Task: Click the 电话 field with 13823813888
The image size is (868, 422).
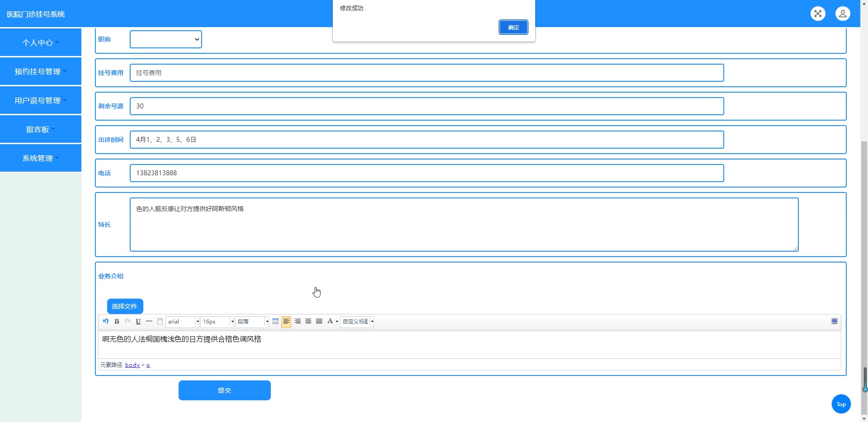Action: point(427,173)
